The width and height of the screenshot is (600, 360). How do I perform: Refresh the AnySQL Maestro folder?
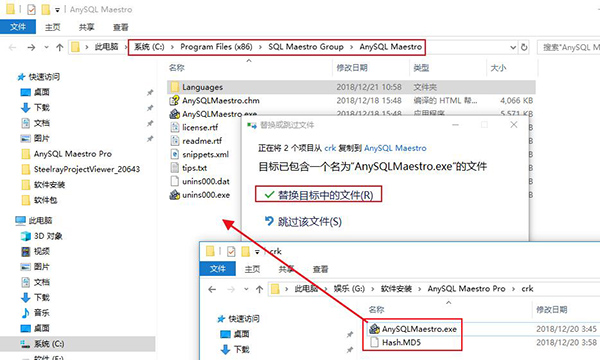click(524, 47)
